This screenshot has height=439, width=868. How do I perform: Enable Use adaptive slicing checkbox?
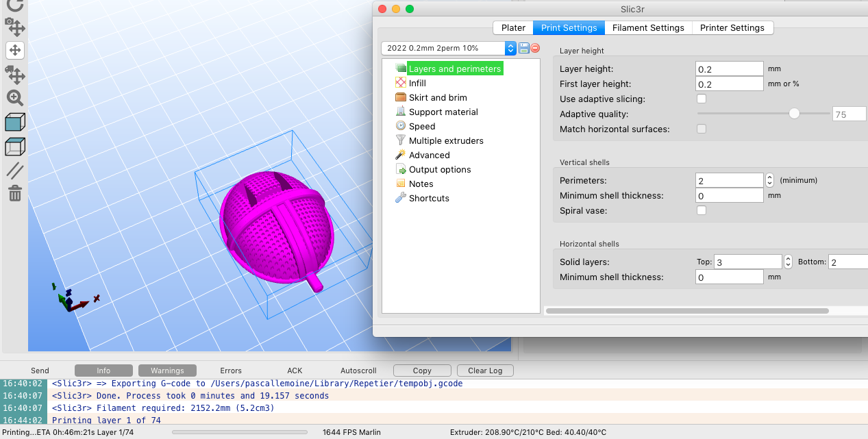pos(702,99)
